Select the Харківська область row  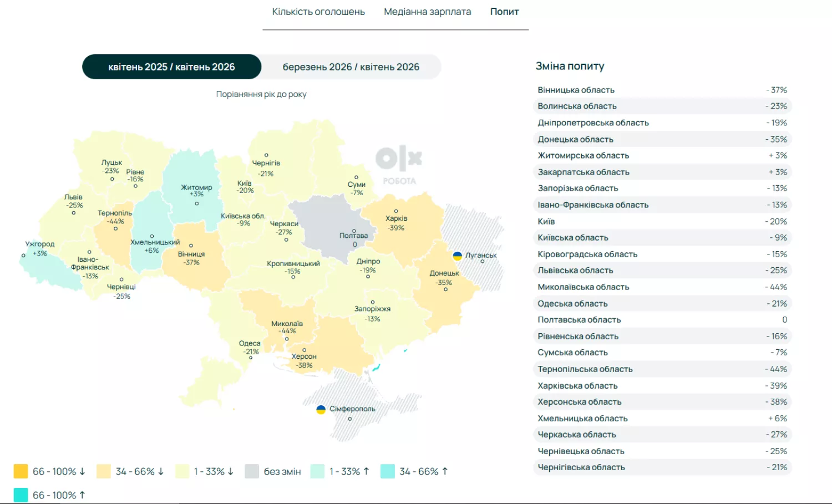point(662,385)
